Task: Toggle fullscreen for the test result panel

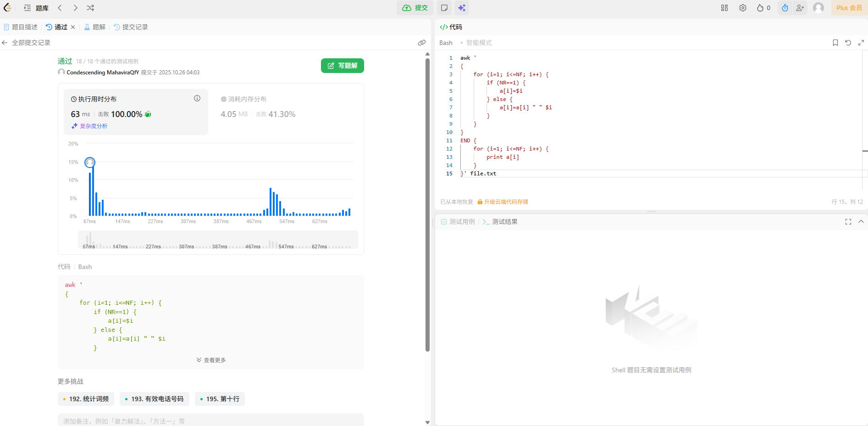Action: (x=848, y=222)
